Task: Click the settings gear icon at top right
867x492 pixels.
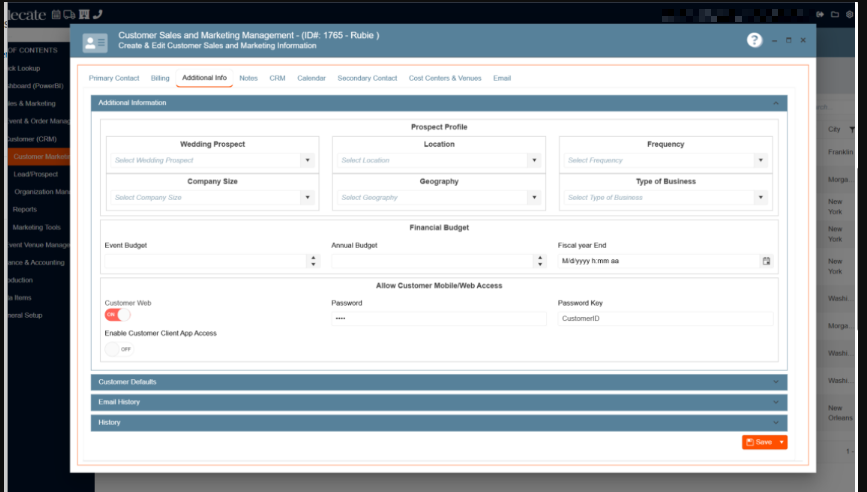Action: coord(849,14)
